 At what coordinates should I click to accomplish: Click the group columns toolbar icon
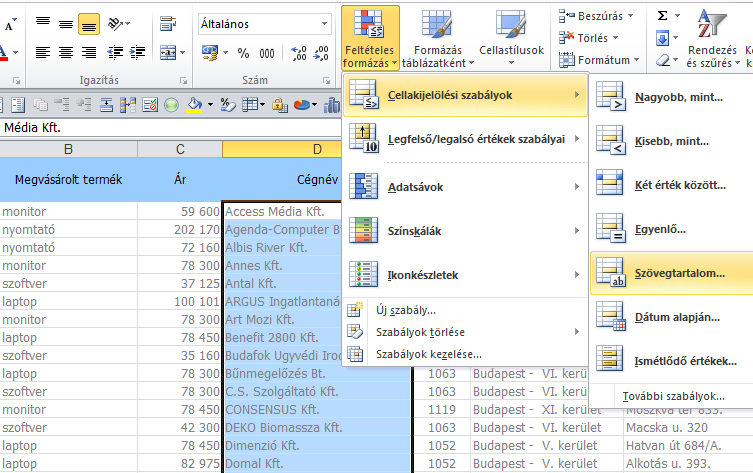tap(128, 105)
